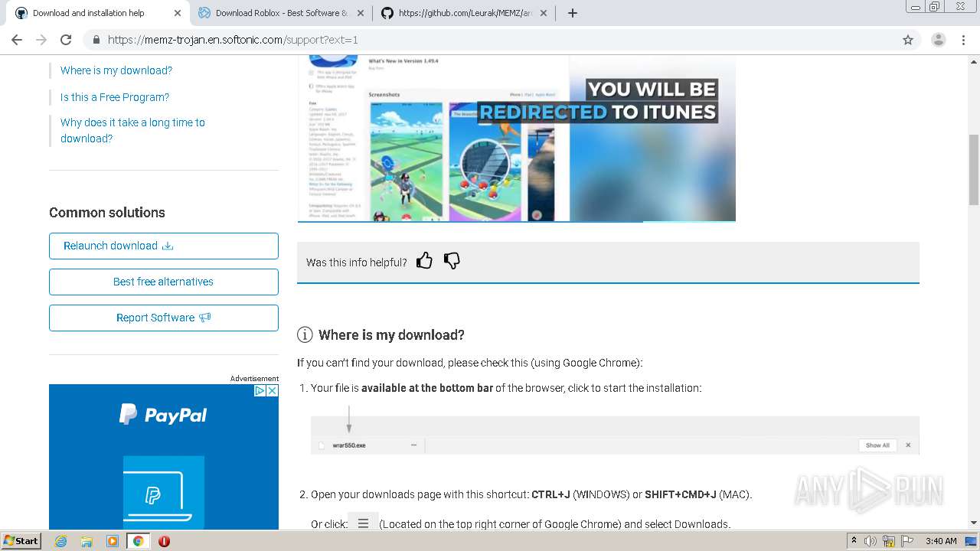Viewport: 980px width, 551px height.
Task: Click the hamburger menu icon in instructions
Action: 363,523
